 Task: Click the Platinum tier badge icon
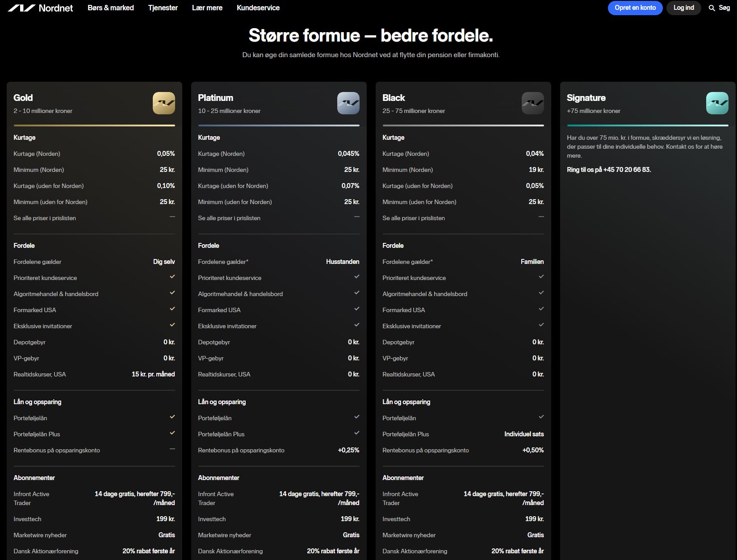coord(348,103)
